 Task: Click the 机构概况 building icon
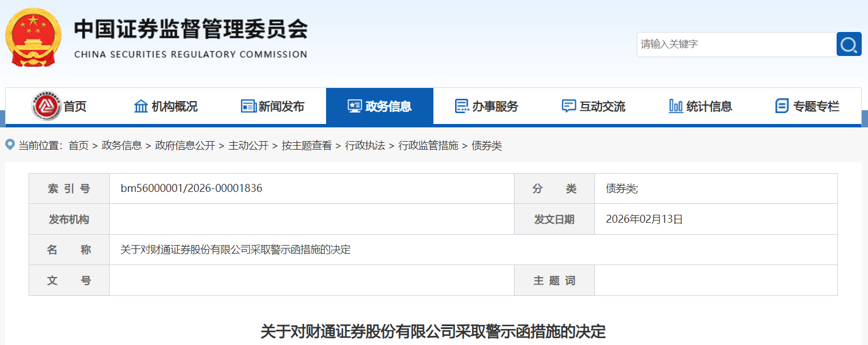[140, 106]
